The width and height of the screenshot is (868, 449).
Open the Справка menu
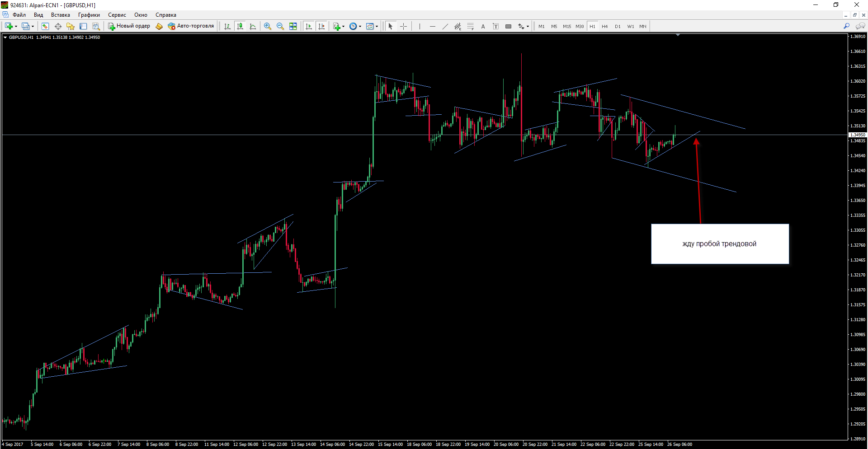[166, 15]
